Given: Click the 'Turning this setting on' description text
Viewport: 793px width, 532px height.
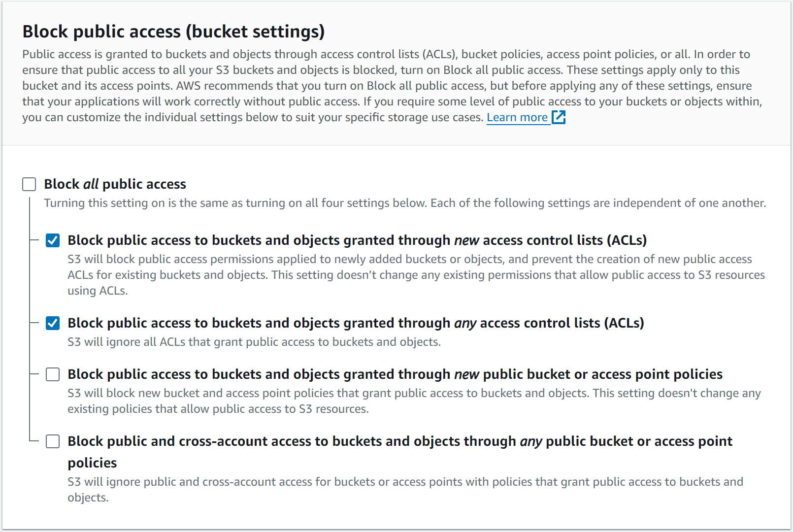Looking at the screenshot, I should pyautogui.click(x=404, y=203).
